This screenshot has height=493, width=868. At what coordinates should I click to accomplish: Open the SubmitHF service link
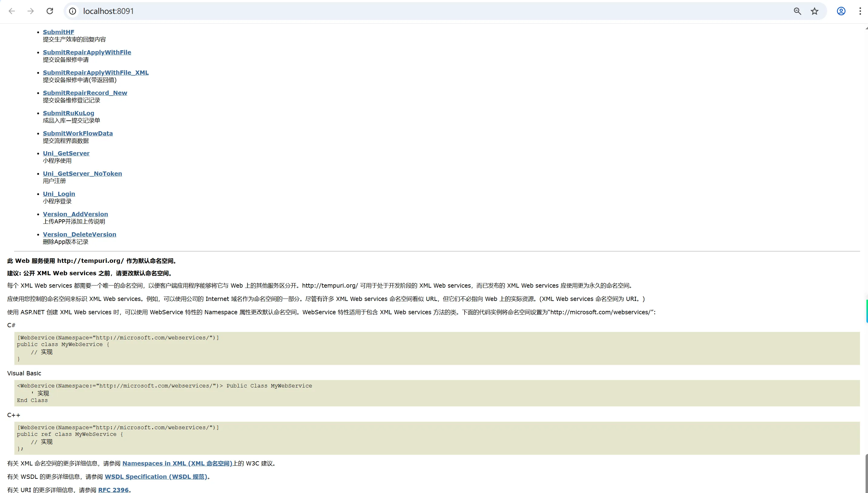[x=58, y=32]
